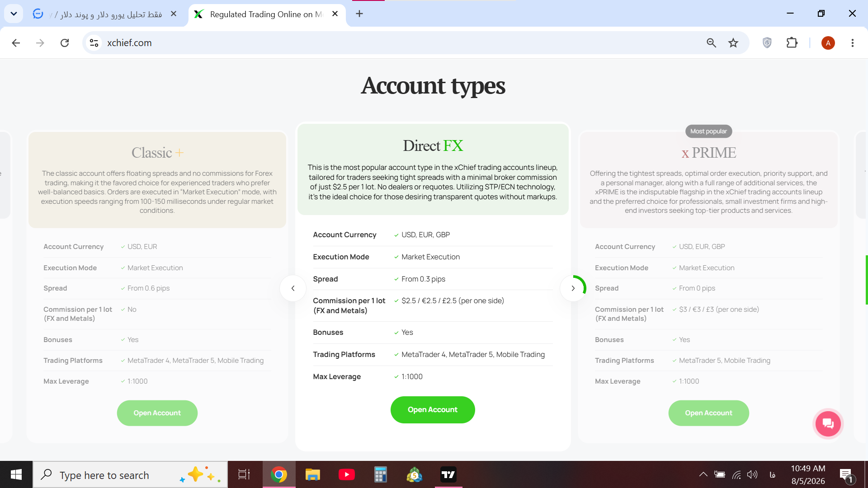Click 'From 0.3 pips' spread value
This screenshot has width=868, height=488.
tap(423, 279)
